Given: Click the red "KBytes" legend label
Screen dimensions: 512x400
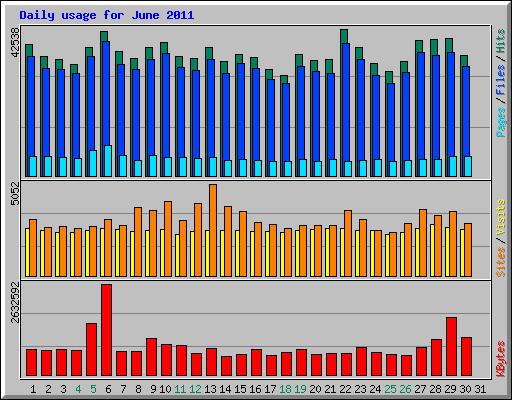Looking at the screenshot, I should (501, 359).
